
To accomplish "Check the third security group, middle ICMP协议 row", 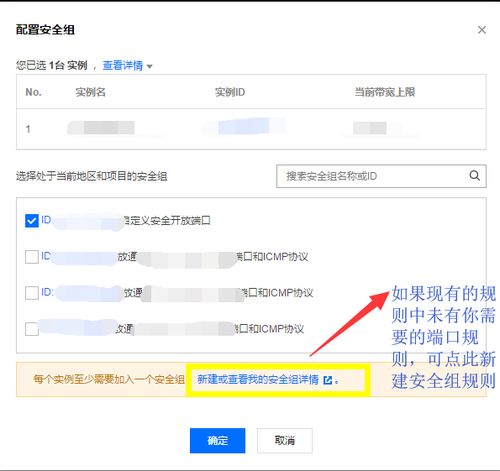I will 32,293.
